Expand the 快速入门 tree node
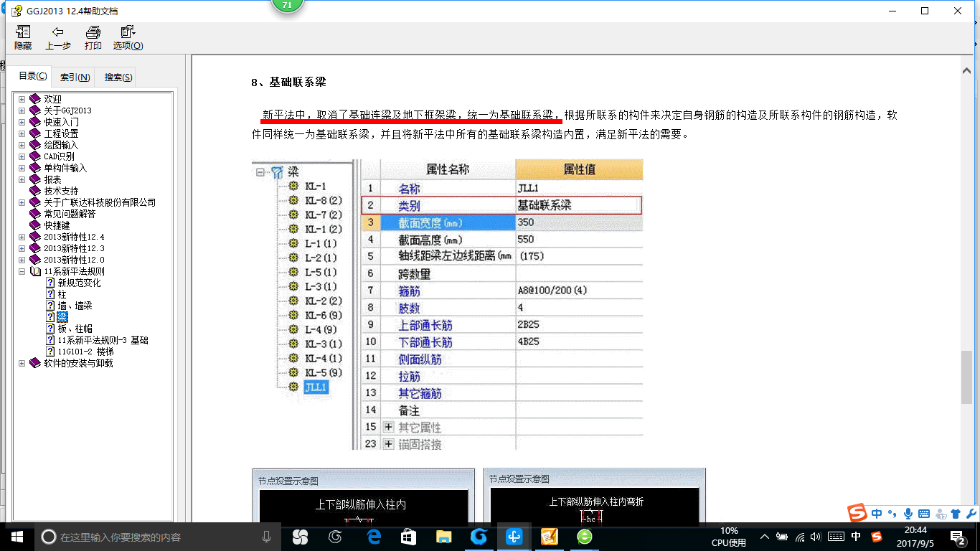The height and width of the screenshot is (551, 980). point(22,122)
